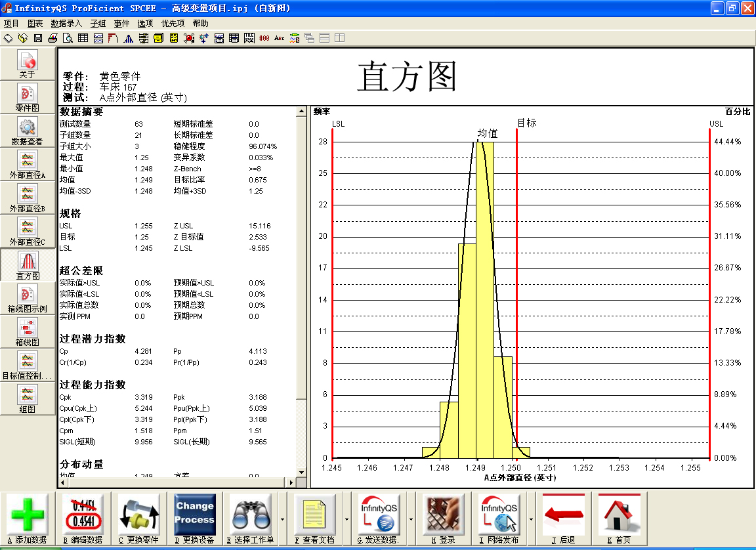The image size is (756, 550).
Task: Click data summary horizontal scroll left arrow
Action: coord(63,482)
